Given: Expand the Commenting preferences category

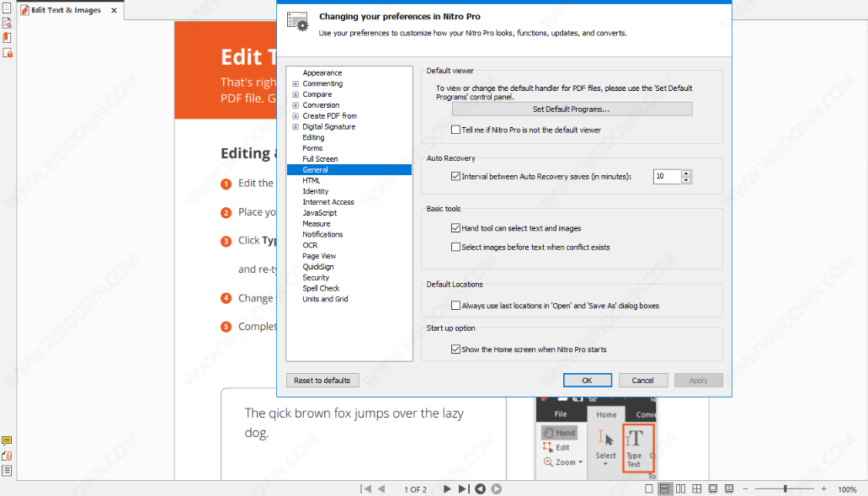Looking at the screenshot, I should coord(296,83).
